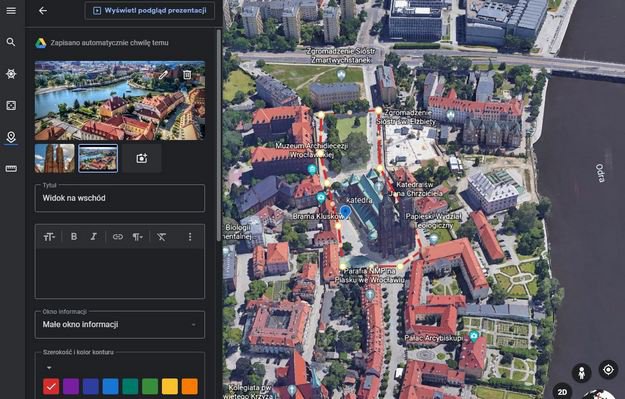Screen dimensions: 625x399
Task: Select the orange color swatch
Action: tap(190, 386)
